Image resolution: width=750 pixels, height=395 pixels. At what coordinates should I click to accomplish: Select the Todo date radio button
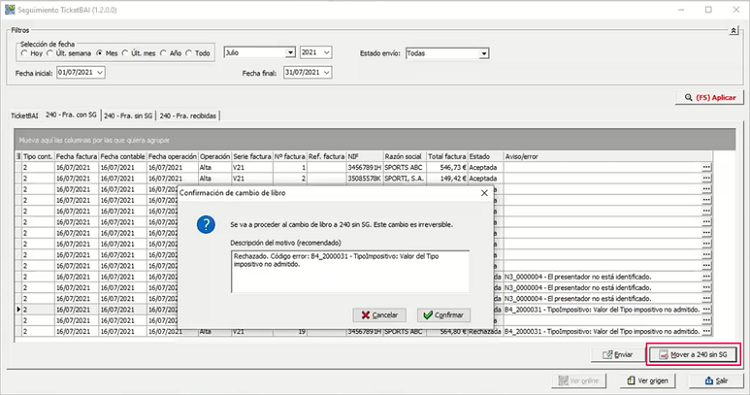coord(188,54)
